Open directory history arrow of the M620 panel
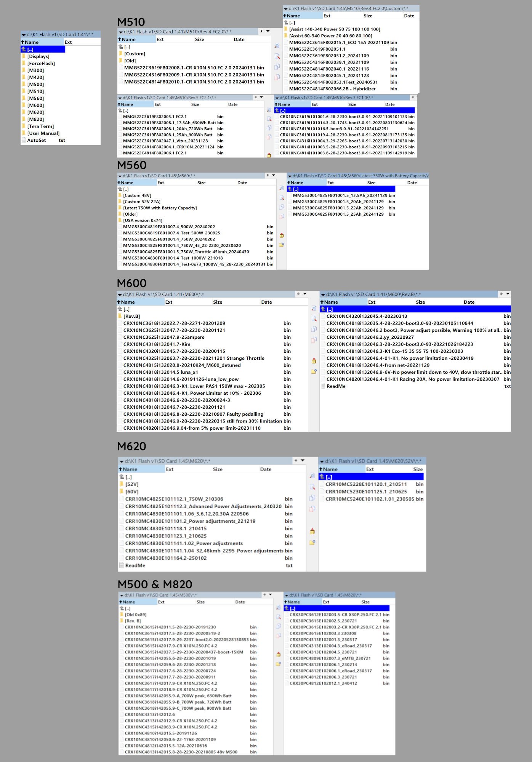 303,461
